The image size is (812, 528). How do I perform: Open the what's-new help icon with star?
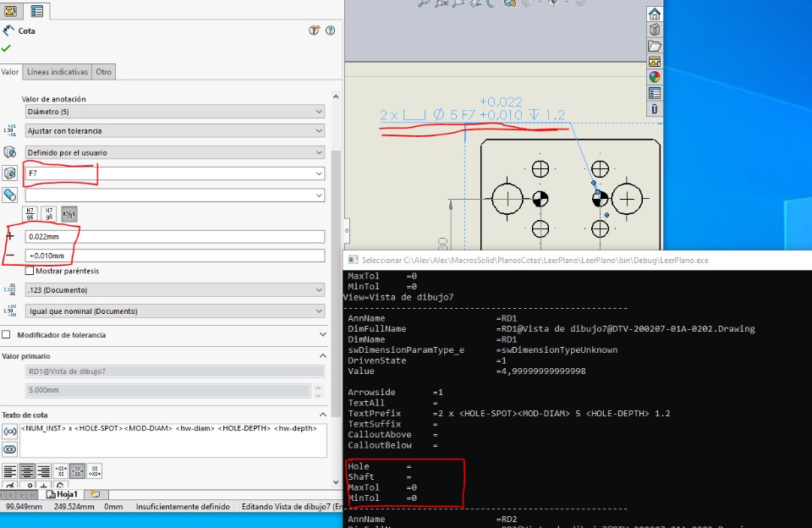coord(314,30)
